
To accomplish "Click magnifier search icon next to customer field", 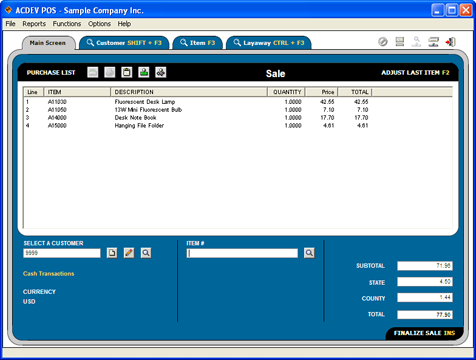I will (146, 253).
